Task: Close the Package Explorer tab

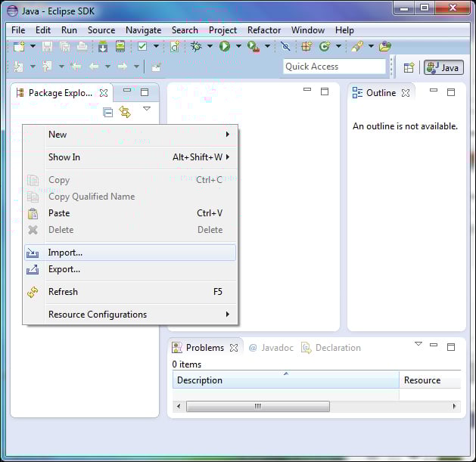Action: (x=104, y=93)
